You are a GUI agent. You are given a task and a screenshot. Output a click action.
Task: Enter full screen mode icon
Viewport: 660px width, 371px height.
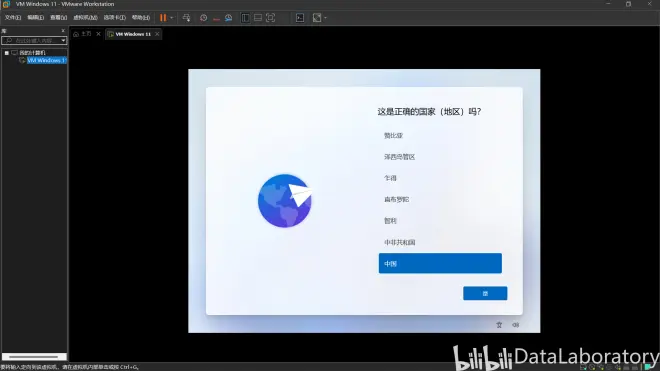[x=271, y=18]
